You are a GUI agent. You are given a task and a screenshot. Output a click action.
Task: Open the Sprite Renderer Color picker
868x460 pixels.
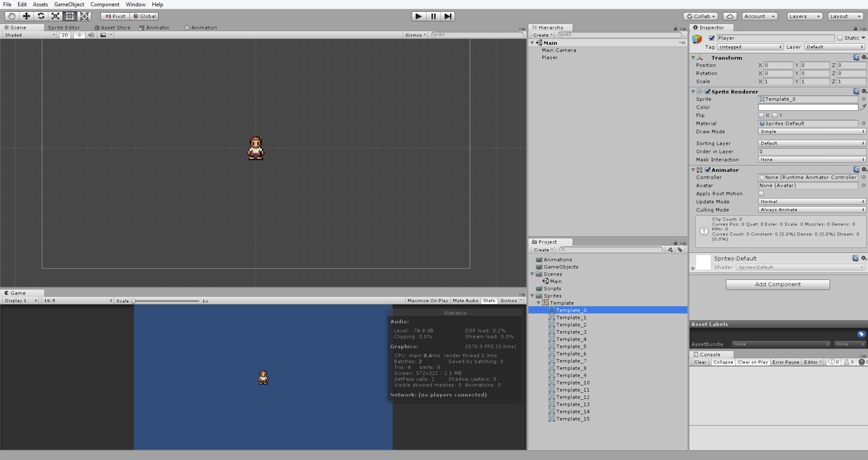pos(808,107)
